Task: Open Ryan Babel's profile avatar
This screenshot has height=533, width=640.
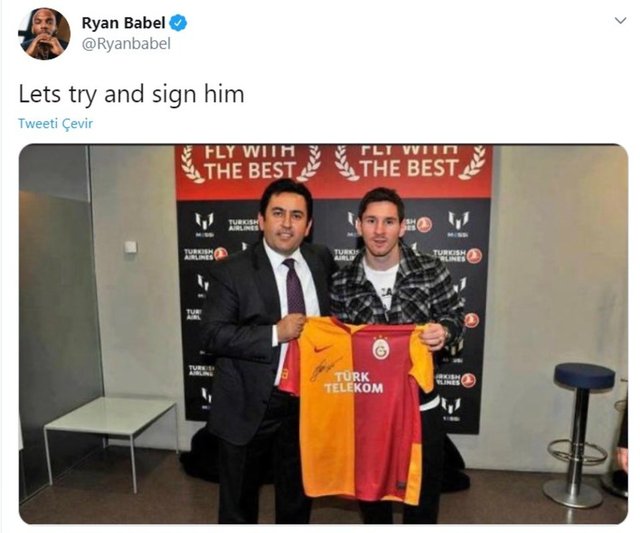Action: (x=44, y=34)
